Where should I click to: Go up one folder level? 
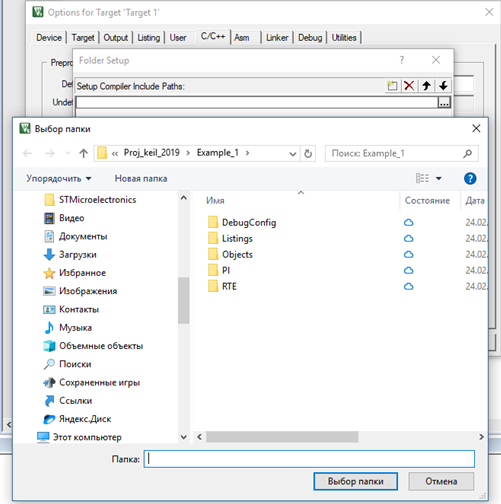tap(83, 153)
